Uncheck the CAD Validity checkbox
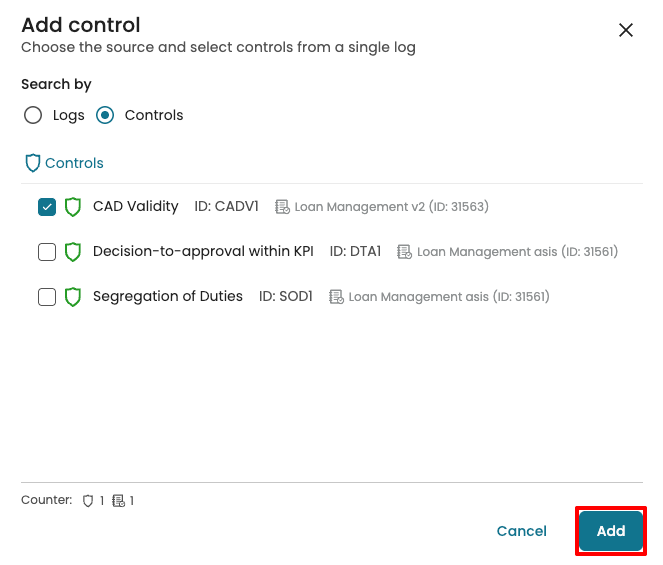The height and width of the screenshot is (565, 663). [47, 207]
